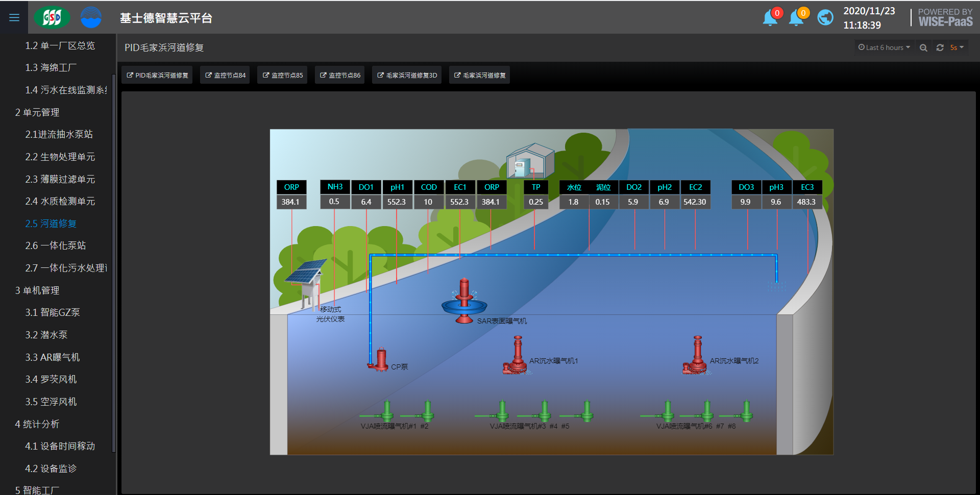Image resolution: width=980 pixels, height=495 pixels.
Task: Refresh the dashboard using refresh icon
Action: coord(940,47)
